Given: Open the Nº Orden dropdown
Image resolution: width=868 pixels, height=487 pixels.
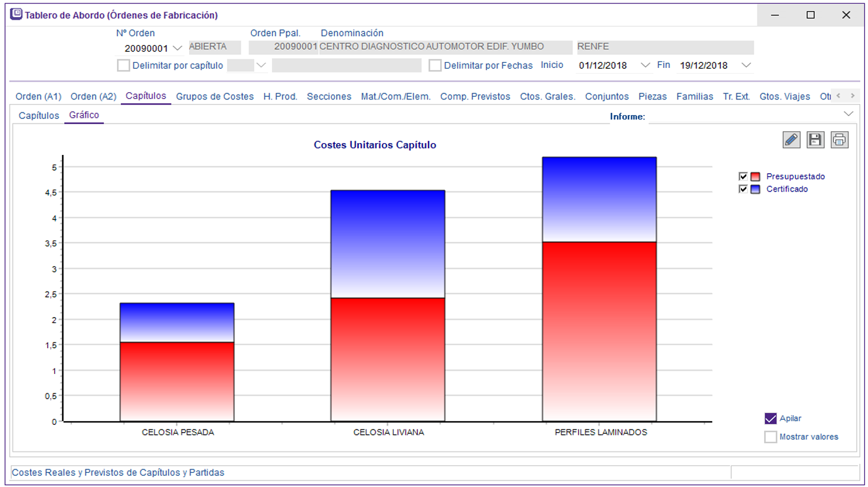Looking at the screenshot, I should pos(177,48).
